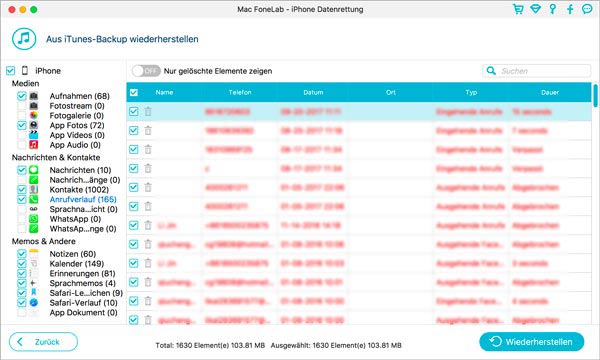
Task: Uncheck the Notizen (60) checkbox
Action: (21, 254)
